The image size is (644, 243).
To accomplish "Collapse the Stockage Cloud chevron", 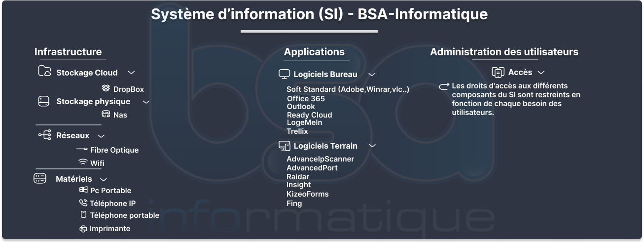I will pos(131,73).
